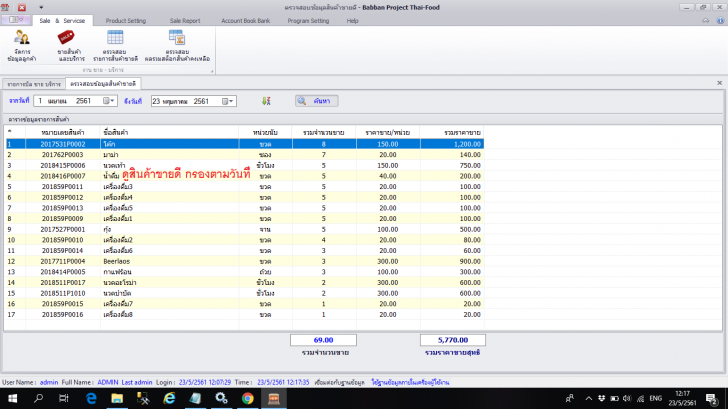728x409 pixels.
Task: Select the Beerlaos product row
Action: click(118, 261)
